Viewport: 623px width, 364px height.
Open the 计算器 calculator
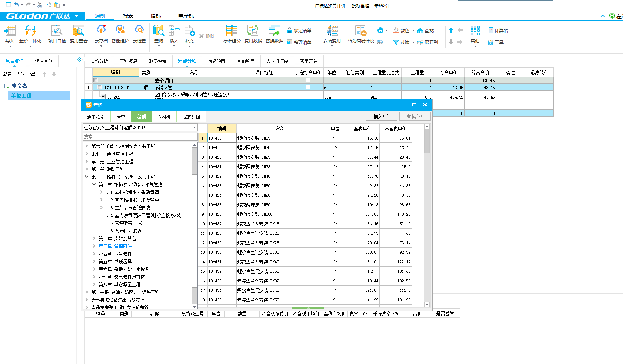point(498,31)
